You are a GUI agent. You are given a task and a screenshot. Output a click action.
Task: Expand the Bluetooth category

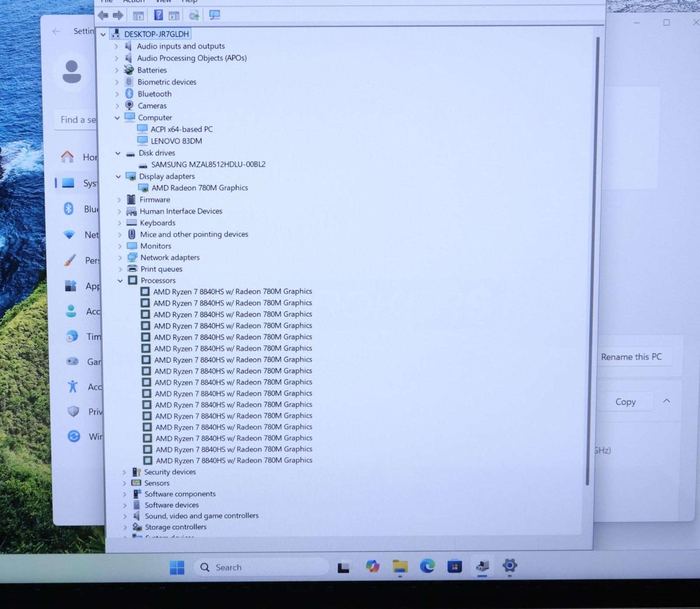pyautogui.click(x=117, y=94)
